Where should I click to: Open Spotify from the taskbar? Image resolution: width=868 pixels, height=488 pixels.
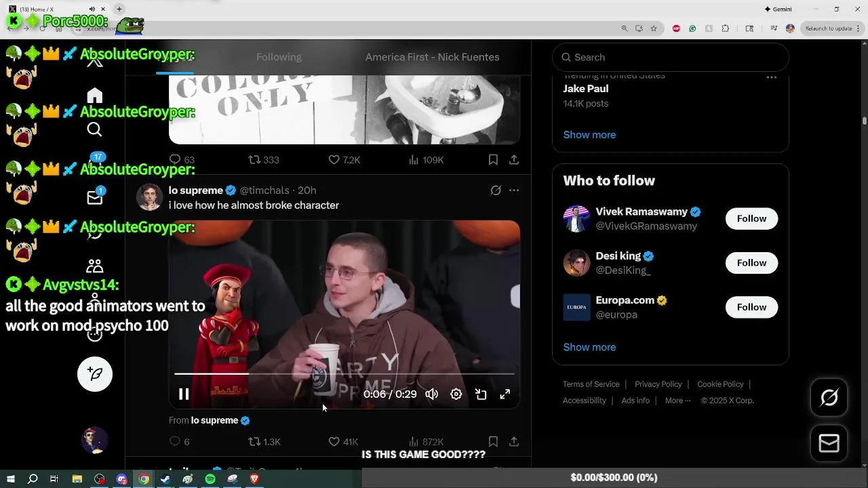pyautogui.click(x=210, y=479)
